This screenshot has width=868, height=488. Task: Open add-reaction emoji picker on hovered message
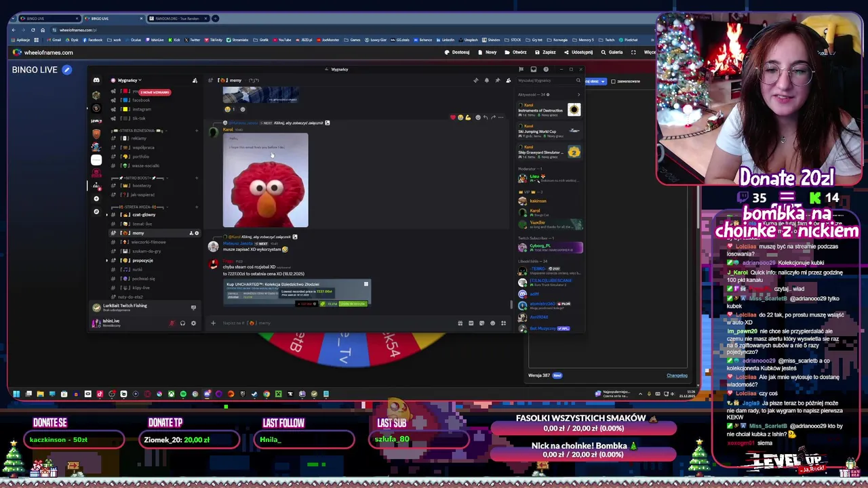click(x=477, y=117)
